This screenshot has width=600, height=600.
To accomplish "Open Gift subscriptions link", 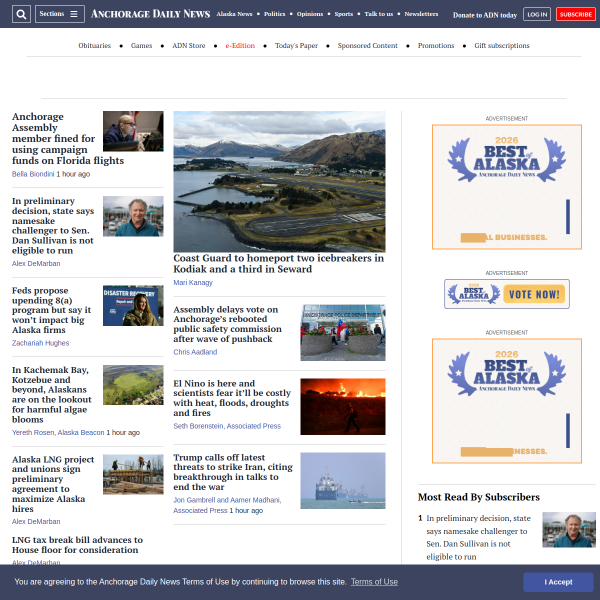I will click(x=502, y=46).
